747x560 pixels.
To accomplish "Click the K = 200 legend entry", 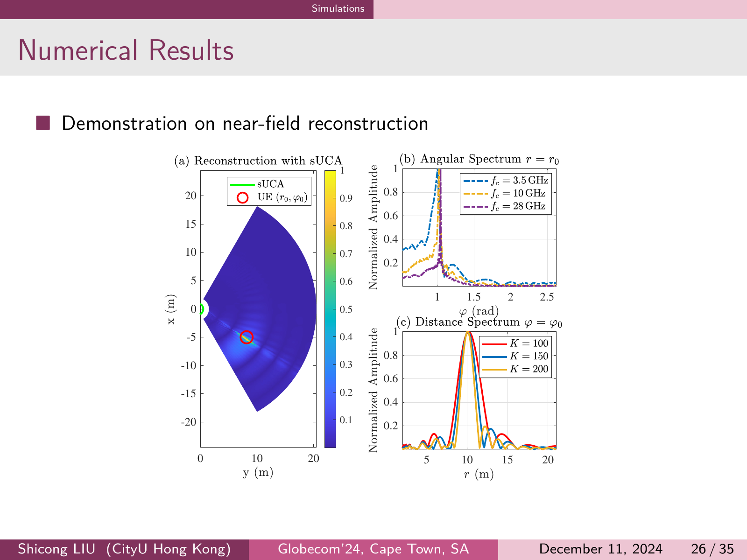I will 515,369.
